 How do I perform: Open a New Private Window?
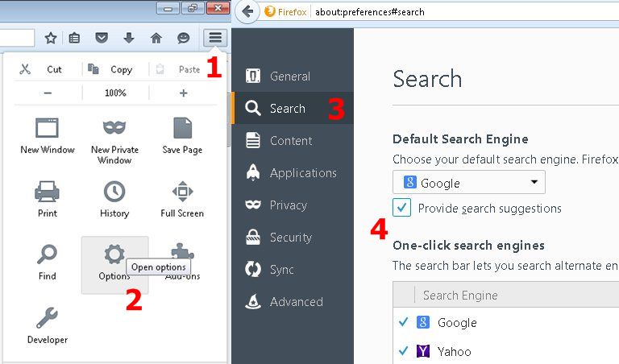click(114, 141)
